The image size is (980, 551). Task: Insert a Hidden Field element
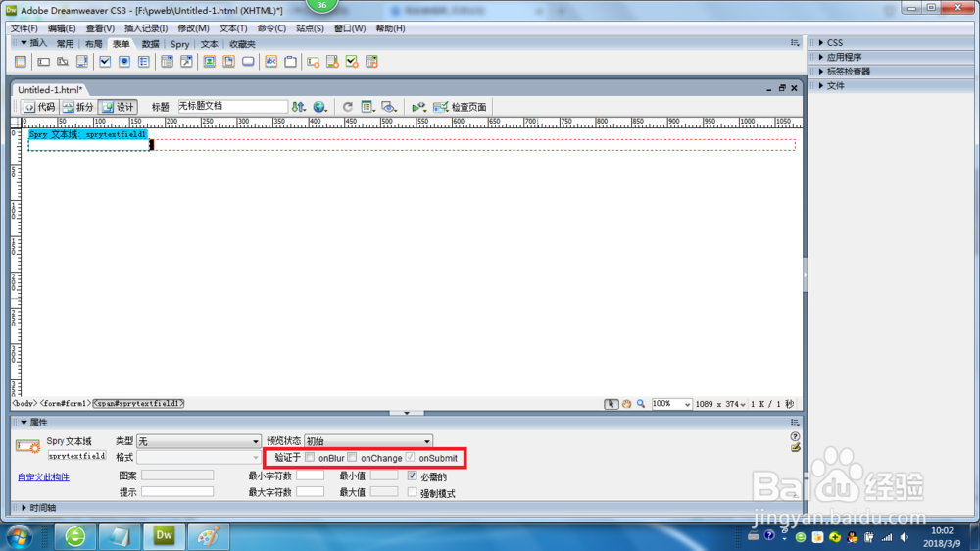(x=63, y=62)
